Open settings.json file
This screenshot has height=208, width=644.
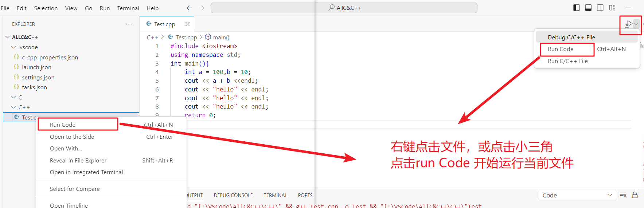pyautogui.click(x=38, y=77)
